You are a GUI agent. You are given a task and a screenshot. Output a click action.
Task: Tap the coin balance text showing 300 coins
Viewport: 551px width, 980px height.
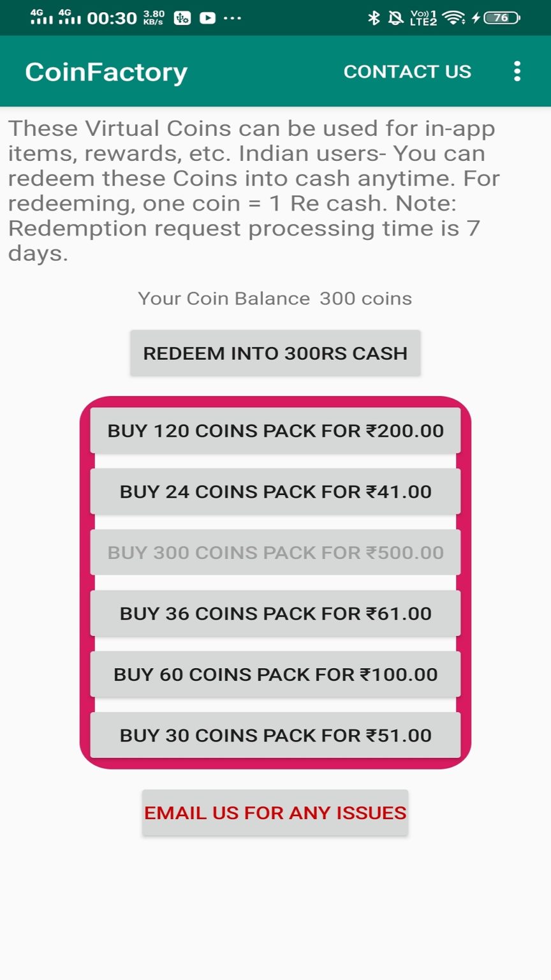point(275,298)
